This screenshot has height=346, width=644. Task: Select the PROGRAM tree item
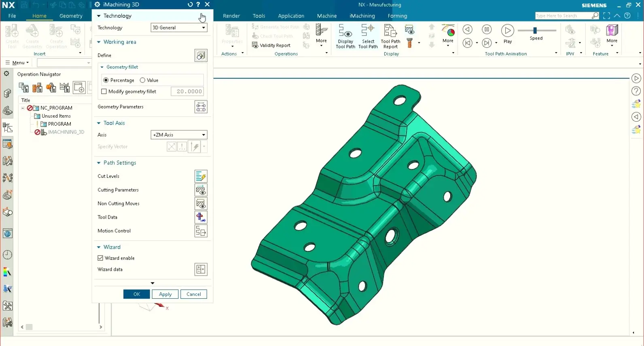(59, 124)
